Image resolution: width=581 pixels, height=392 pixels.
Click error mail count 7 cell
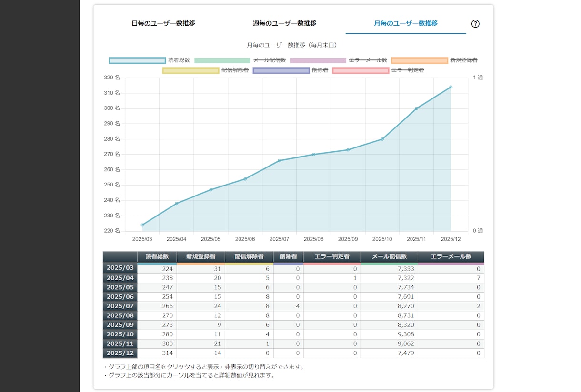pyautogui.click(x=451, y=278)
